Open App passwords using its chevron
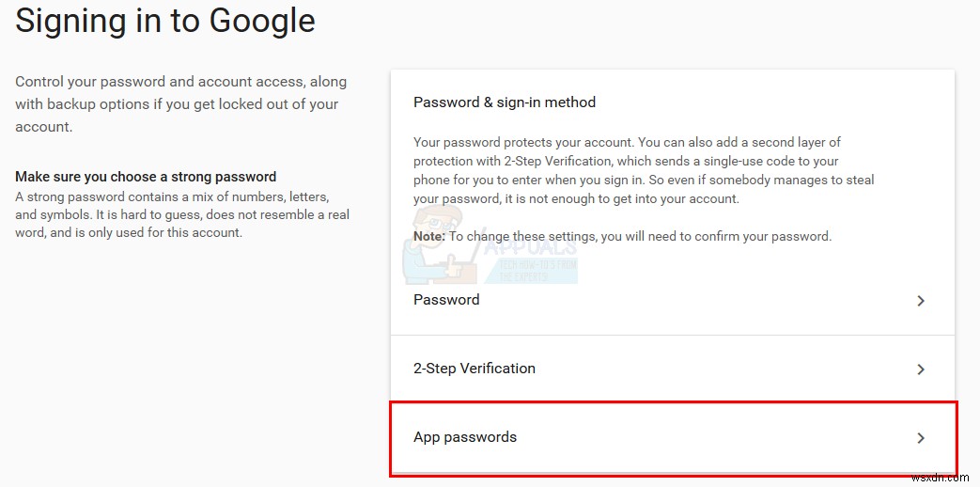 coord(921,438)
